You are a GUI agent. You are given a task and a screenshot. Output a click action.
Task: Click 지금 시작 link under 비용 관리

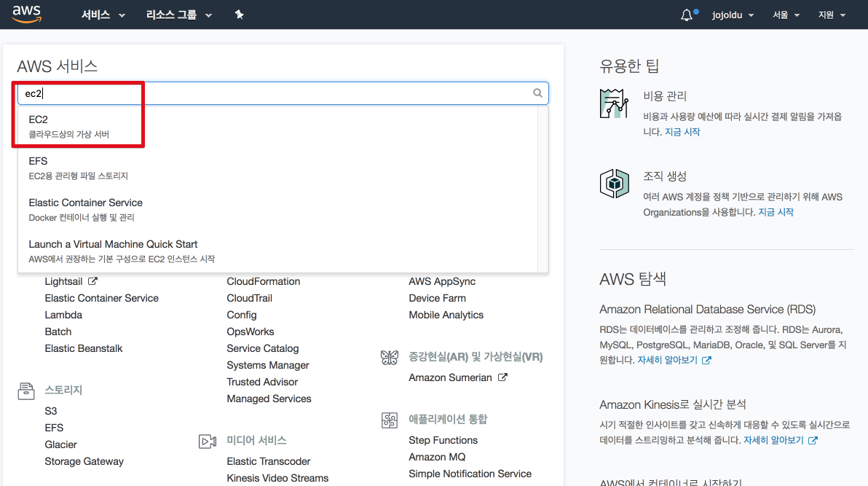point(682,132)
